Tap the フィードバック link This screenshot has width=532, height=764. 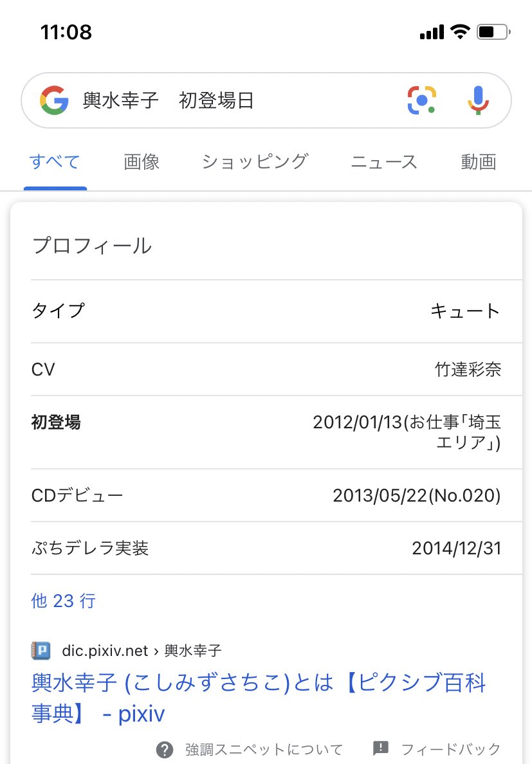coord(451,749)
